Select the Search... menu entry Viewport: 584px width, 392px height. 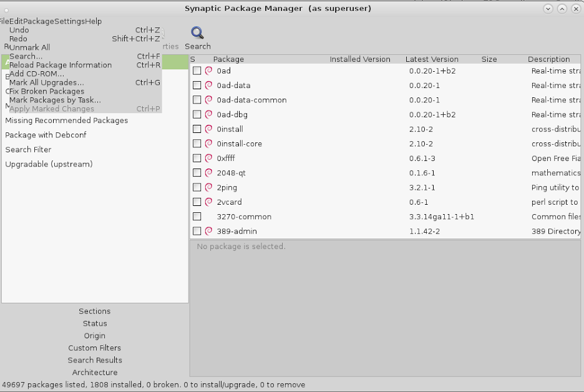[x=85, y=56]
